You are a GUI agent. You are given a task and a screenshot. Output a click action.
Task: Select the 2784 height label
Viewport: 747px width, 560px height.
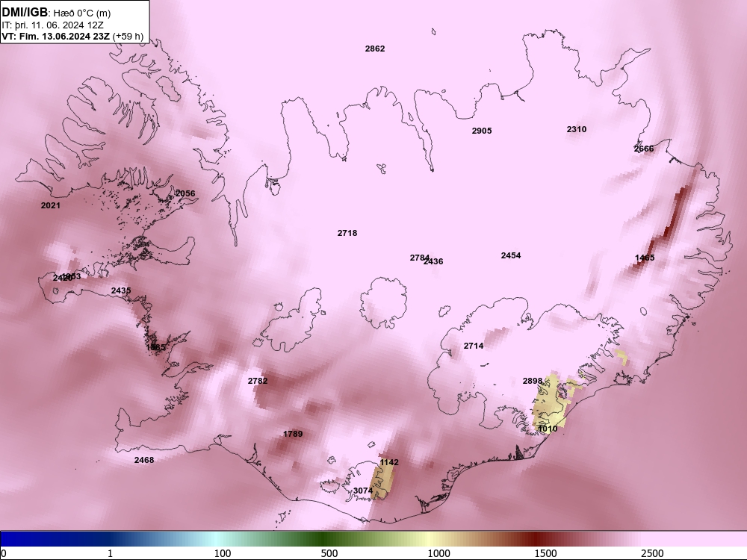tap(419, 258)
